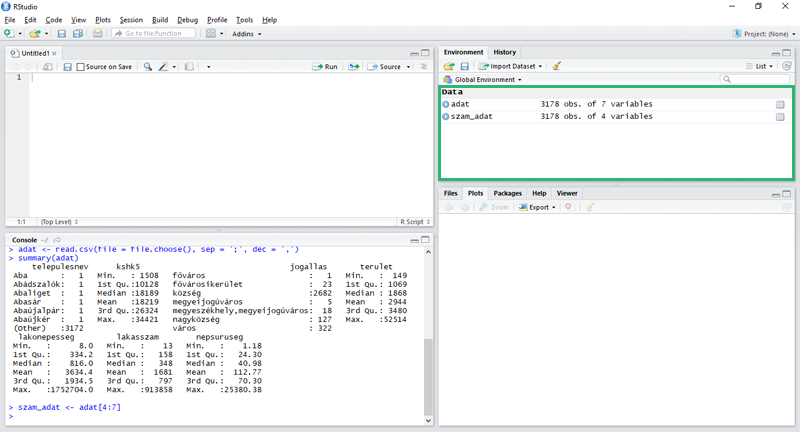Maximize the Console pane
This screenshot has height=432, width=800.
pos(426,240)
